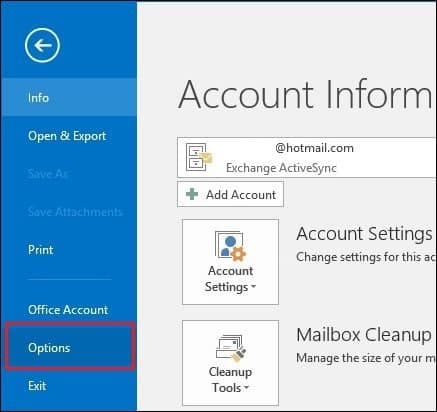Click the back arrow circle icon
Image resolution: width=437 pixels, height=412 pixels.
42,45
